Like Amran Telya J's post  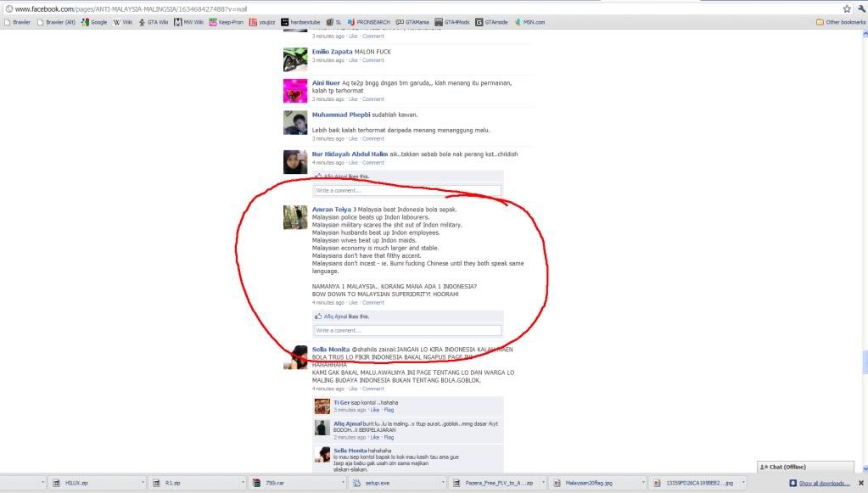click(x=352, y=302)
